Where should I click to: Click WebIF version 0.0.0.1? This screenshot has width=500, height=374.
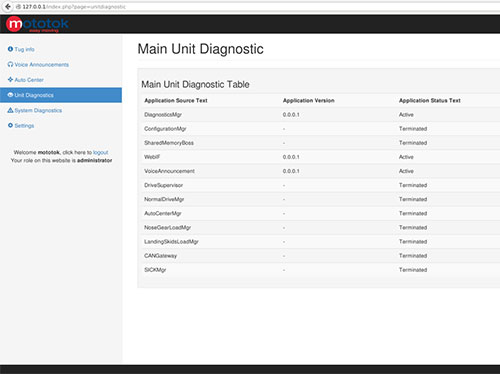click(291, 157)
